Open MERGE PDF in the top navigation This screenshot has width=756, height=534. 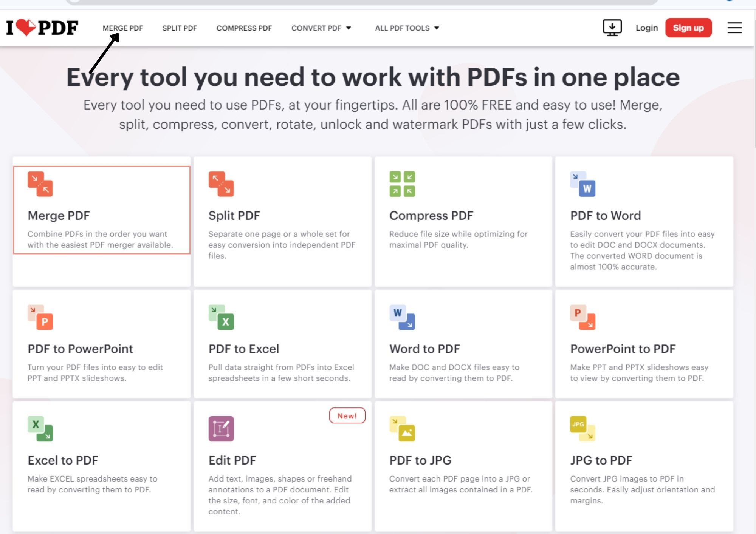pyautogui.click(x=123, y=28)
